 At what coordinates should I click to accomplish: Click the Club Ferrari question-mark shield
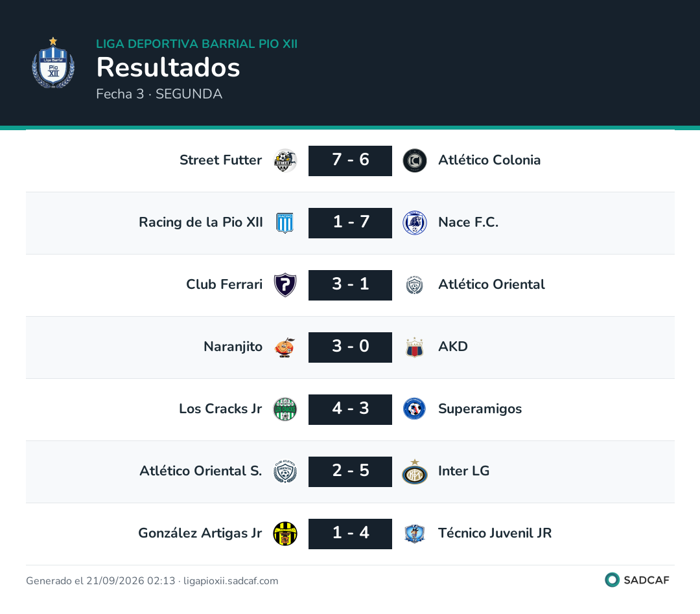285,285
